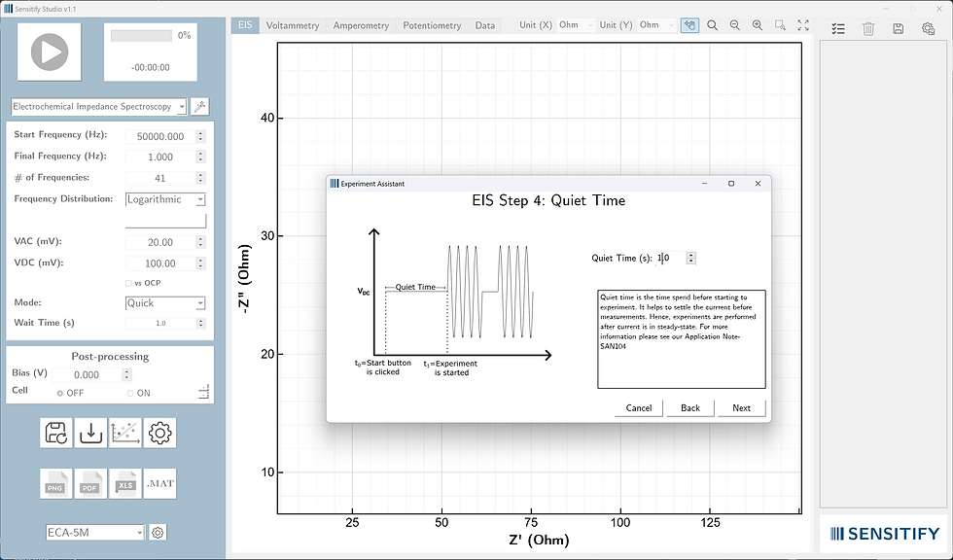The width and height of the screenshot is (953, 560).
Task: Click Next in Experiment Assistant
Action: pos(741,408)
